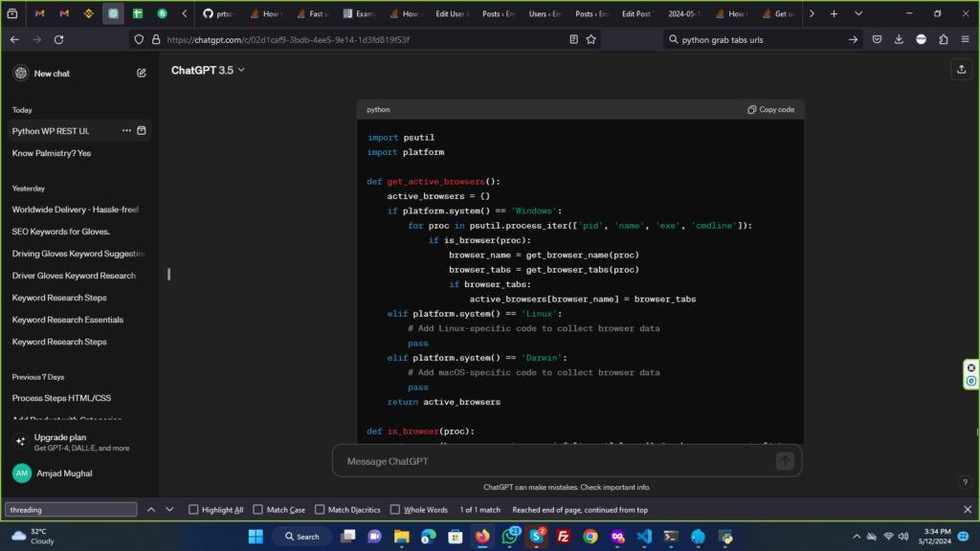
Task: Collapse the sidebar using the middle handle
Action: click(168, 275)
